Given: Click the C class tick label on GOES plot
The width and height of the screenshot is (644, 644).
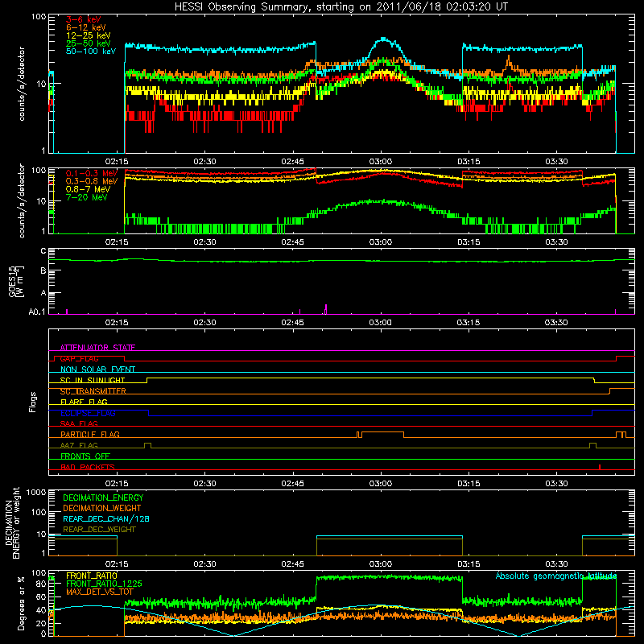Looking at the screenshot, I should pyautogui.click(x=43, y=251).
